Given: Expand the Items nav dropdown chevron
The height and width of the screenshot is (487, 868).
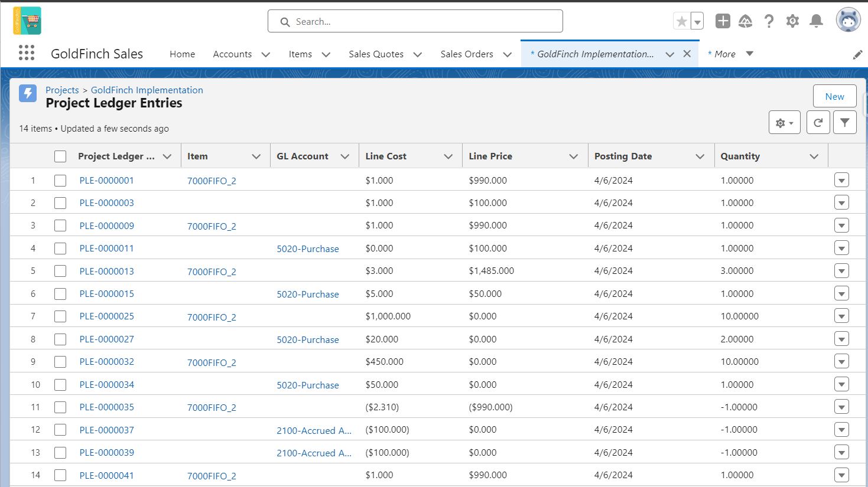Looking at the screenshot, I should tap(326, 54).
